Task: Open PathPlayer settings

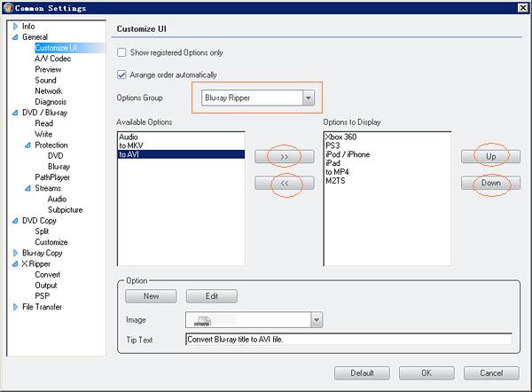Action: point(52,177)
